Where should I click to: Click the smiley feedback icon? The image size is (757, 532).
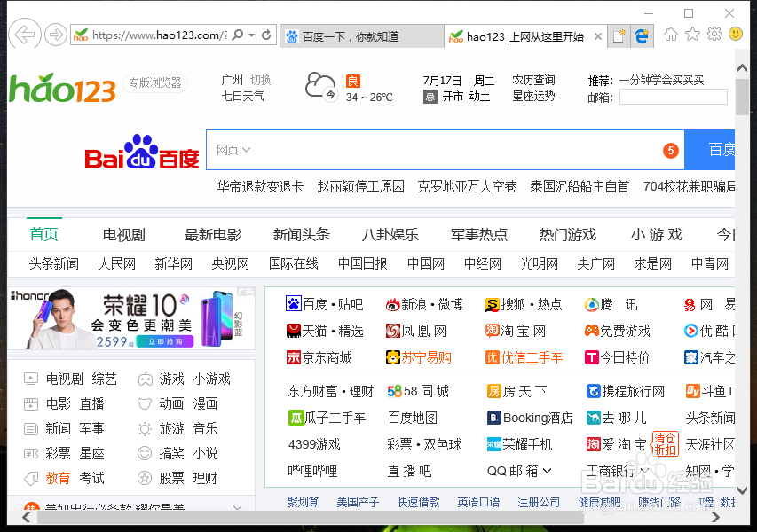736,34
